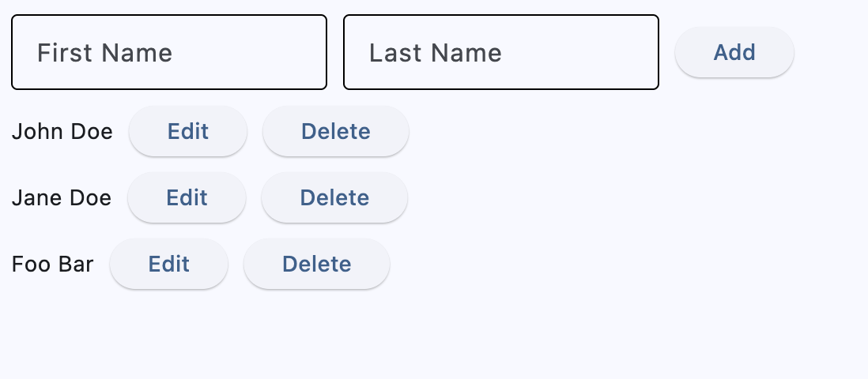Place cursor in the Last Name box
This screenshot has height=379, width=868.
click(x=500, y=52)
